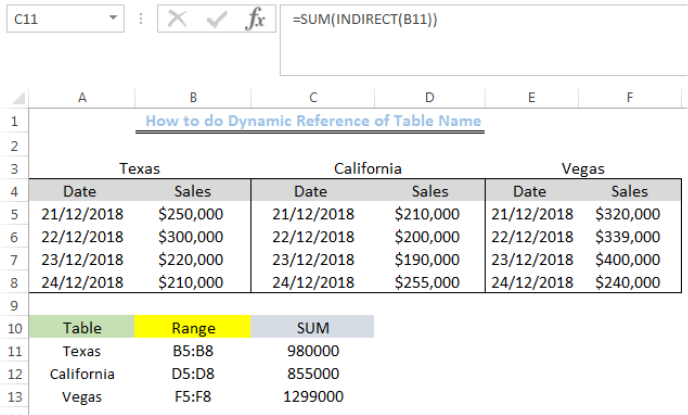Click the Vegas Sales header cell
Image resolution: width=688 pixels, height=415 pixels.
pos(630,191)
